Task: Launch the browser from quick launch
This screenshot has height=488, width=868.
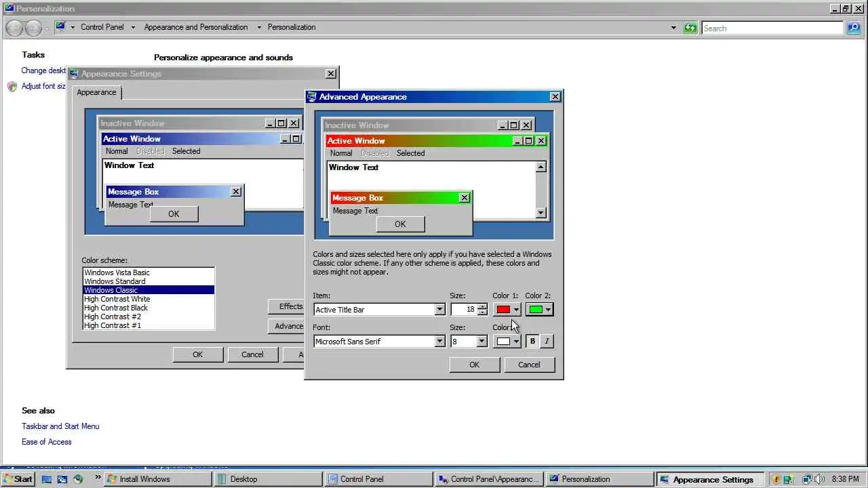Action: [x=78, y=479]
